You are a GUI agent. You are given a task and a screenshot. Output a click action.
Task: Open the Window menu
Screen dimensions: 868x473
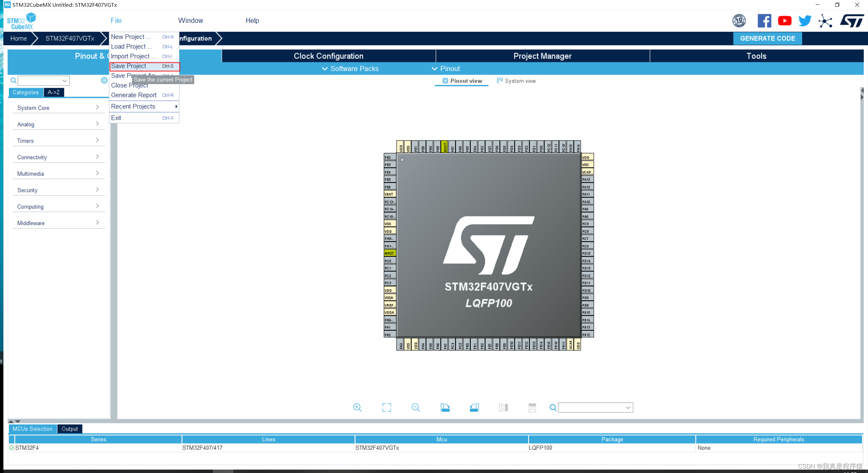click(x=190, y=21)
